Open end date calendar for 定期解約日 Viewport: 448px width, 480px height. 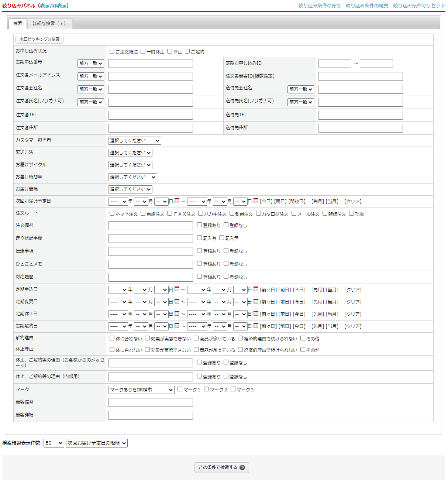(x=256, y=326)
